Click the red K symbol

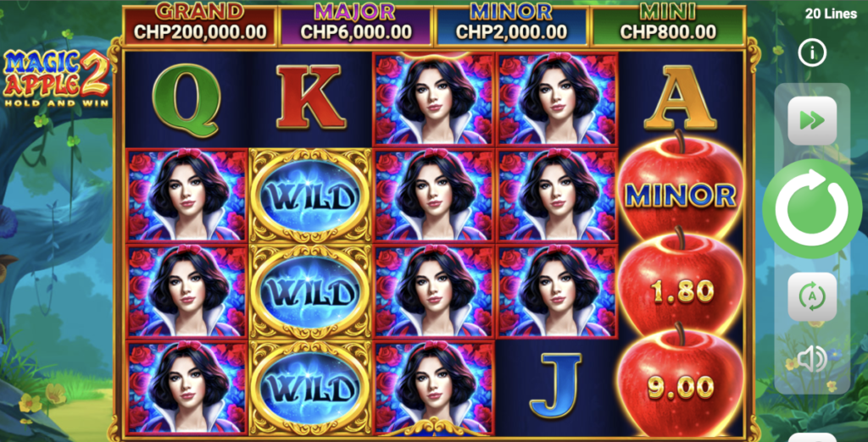coord(310,97)
